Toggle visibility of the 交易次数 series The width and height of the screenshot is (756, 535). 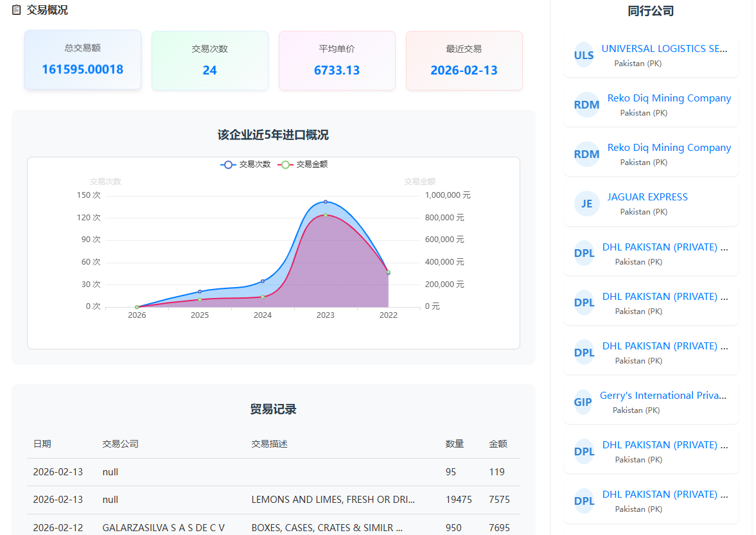pyautogui.click(x=245, y=164)
